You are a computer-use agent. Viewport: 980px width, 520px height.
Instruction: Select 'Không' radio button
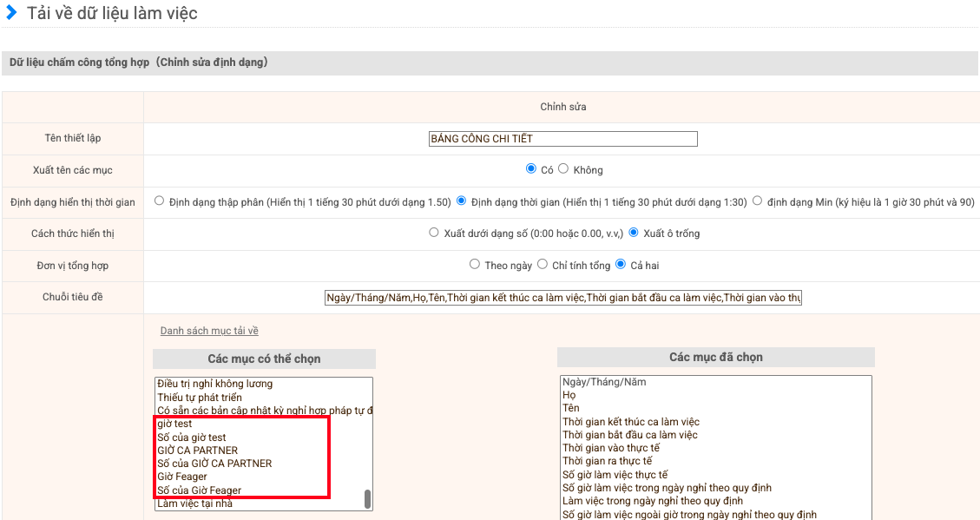pos(563,169)
